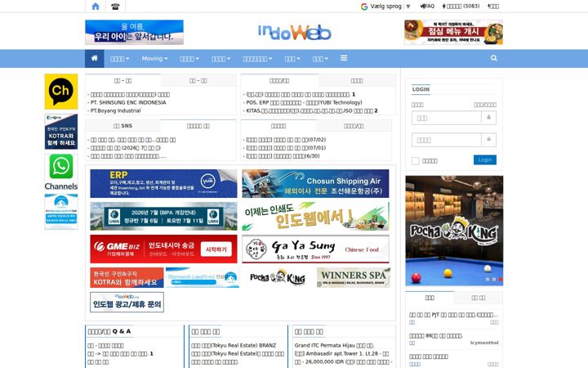Open the post mentioning (2026 7
This screenshot has width=588, height=368.
pyautogui.click(x=126, y=148)
